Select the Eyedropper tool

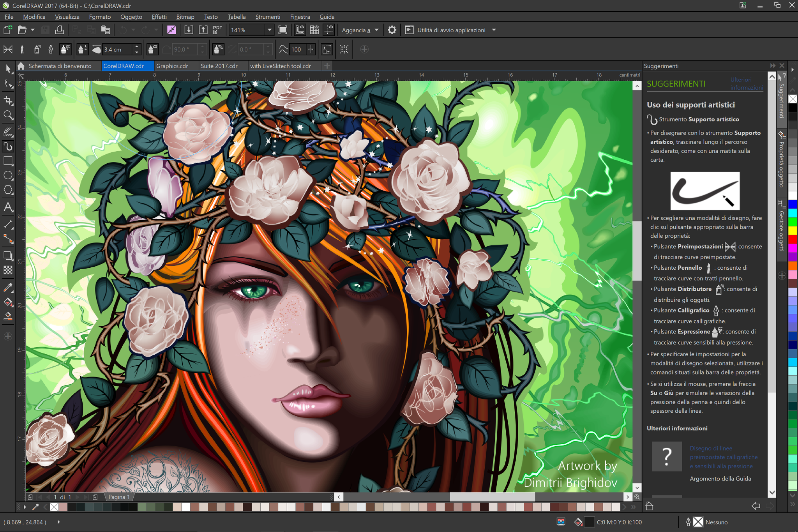pos(8,288)
